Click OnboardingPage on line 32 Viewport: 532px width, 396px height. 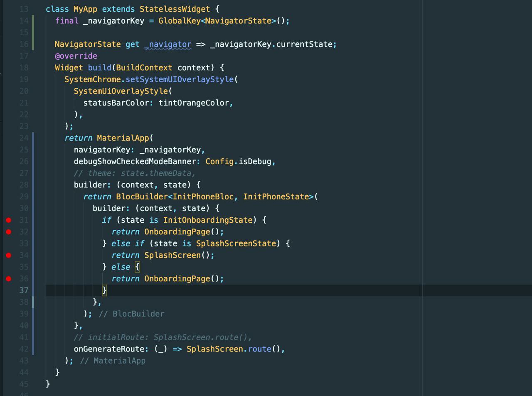click(177, 232)
